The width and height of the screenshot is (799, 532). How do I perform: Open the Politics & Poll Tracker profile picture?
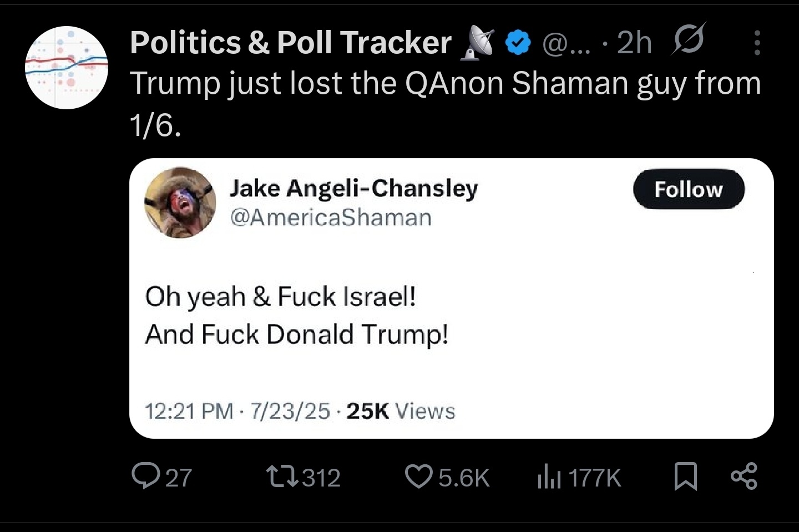pyautogui.click(x=67, y=67)
